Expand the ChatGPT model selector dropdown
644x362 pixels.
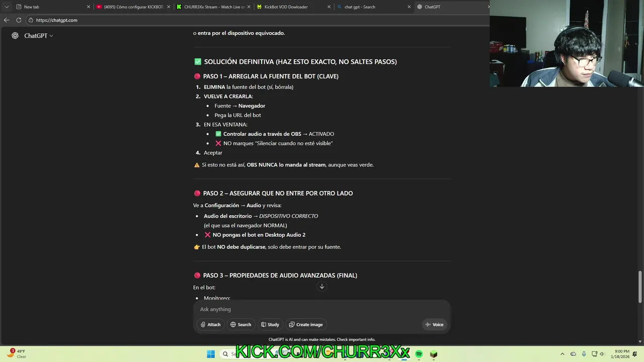click(39, 36)
